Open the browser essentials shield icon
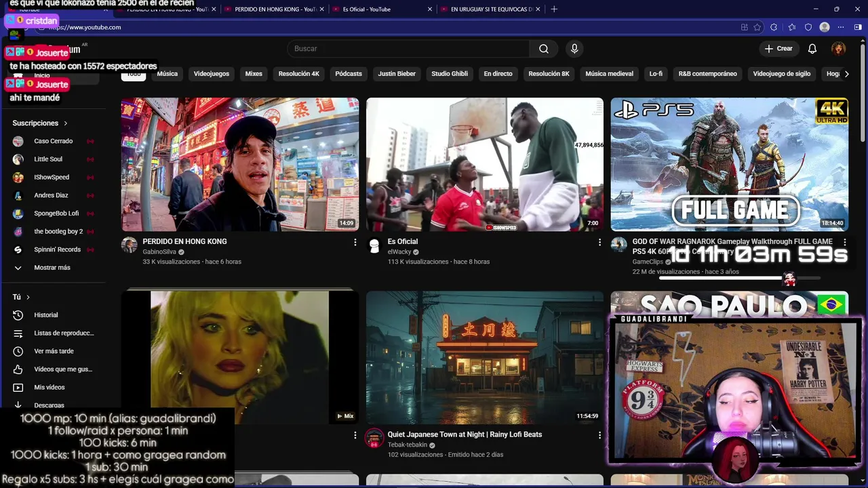The height and width of the screenshot is (488, 868). point(808,27)
